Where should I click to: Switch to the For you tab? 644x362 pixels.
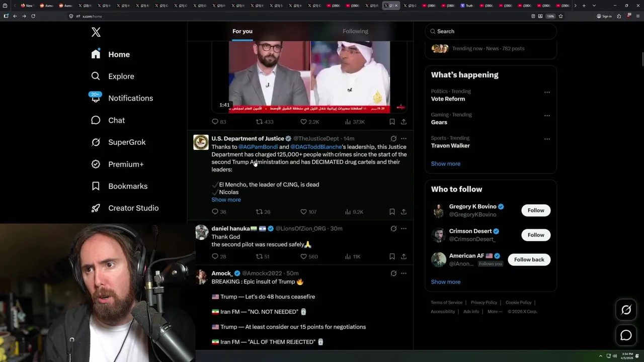(243, 31)
